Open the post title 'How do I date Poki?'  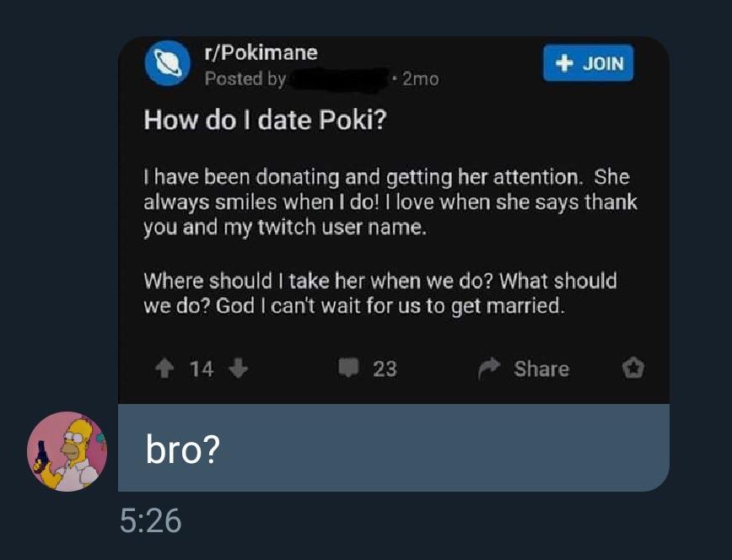[x=265, y=120]
